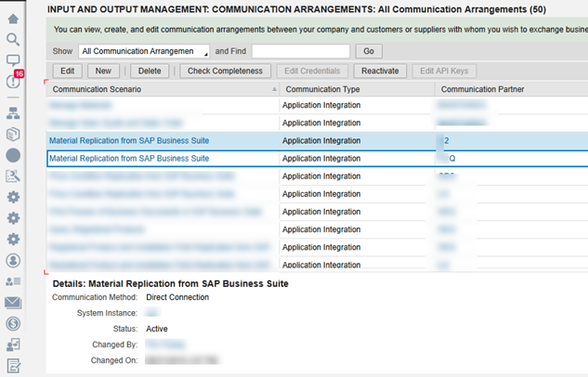The image size is (588, 377).
Task: Open the cube product sidebar icon
Action: click(13, 134)
